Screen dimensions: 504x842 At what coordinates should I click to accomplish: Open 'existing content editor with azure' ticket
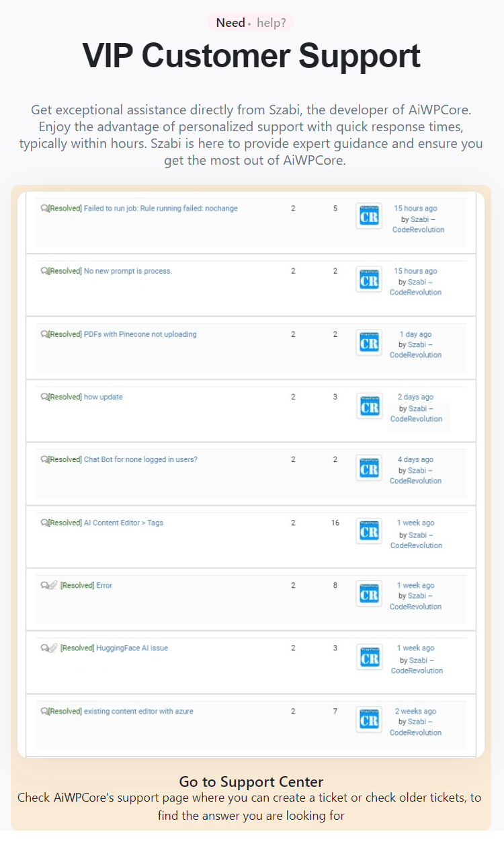click(x=138, y=711)
